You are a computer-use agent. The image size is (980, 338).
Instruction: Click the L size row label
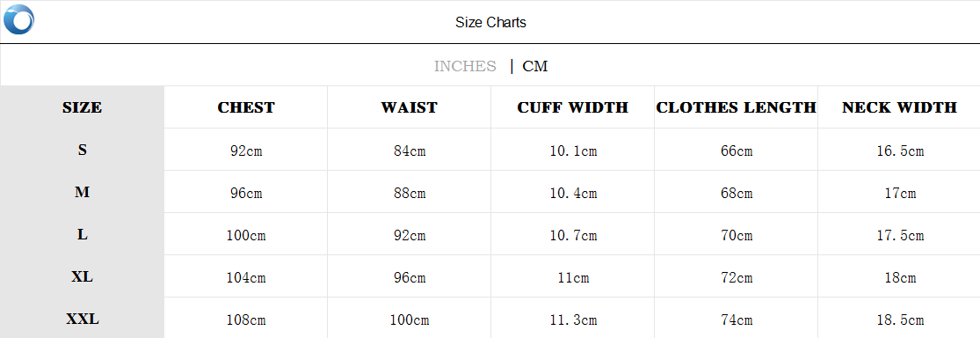pyautogui.click(x=82, y=235)
